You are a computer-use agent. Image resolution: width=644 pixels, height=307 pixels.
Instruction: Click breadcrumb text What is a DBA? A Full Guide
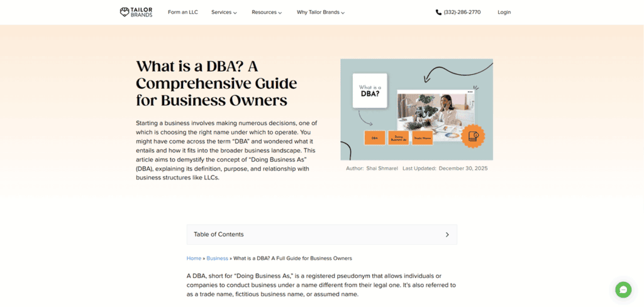293,259
